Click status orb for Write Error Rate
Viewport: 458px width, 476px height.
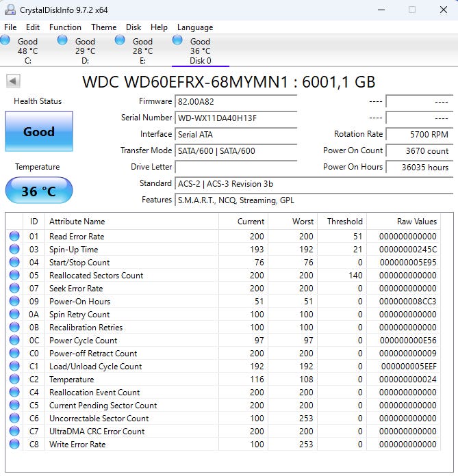(14, 445)
